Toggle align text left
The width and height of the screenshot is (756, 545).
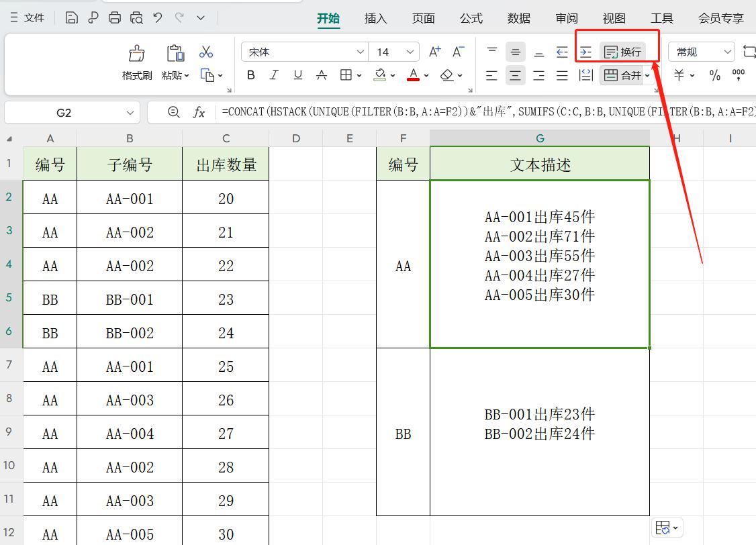491,75
